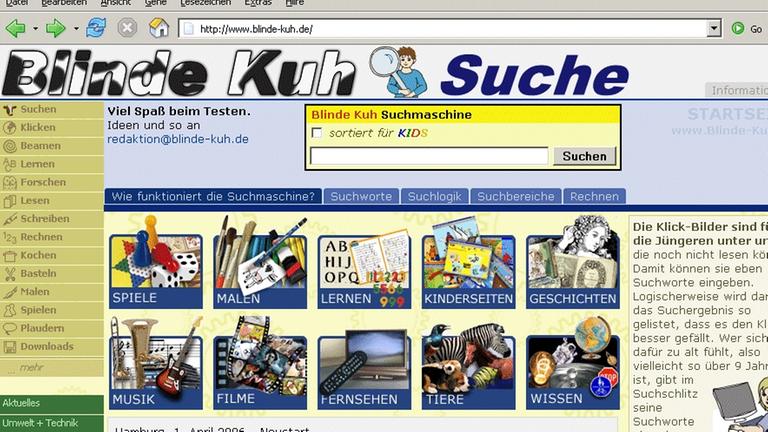The height and width of the screenshot is (432, 768).
Task: Click the boy with magnifying glass mascot
Action: click(398, 72)
